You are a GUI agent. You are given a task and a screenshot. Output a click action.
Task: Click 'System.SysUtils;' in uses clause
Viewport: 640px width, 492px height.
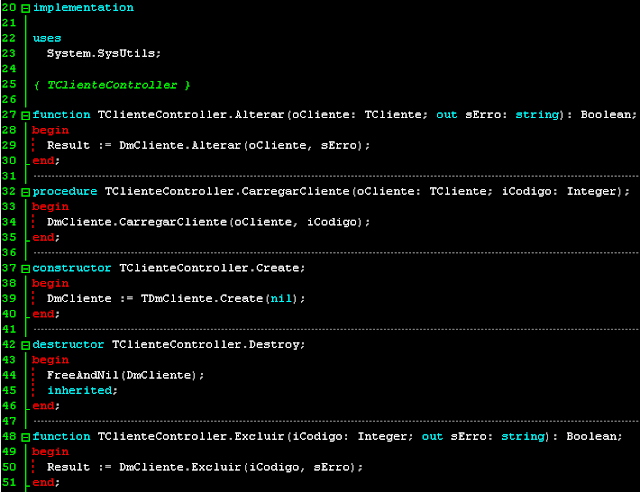point(104,53)
